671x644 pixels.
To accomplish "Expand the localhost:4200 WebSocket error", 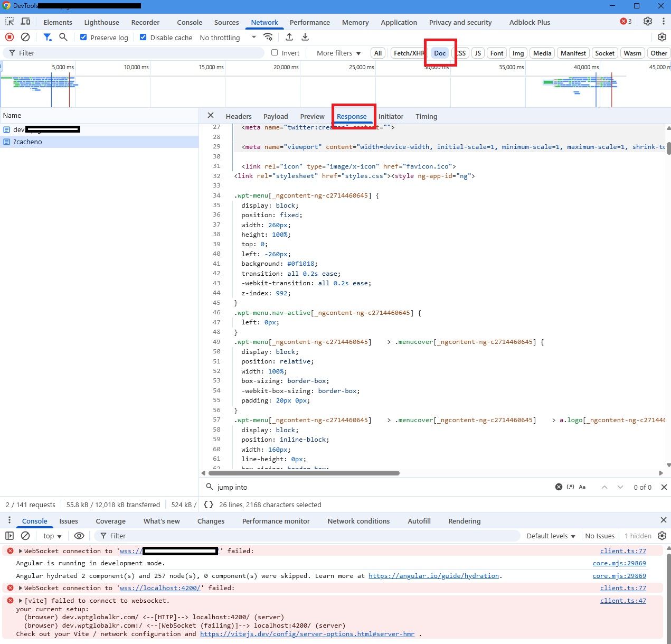I will tap(21, 587).
